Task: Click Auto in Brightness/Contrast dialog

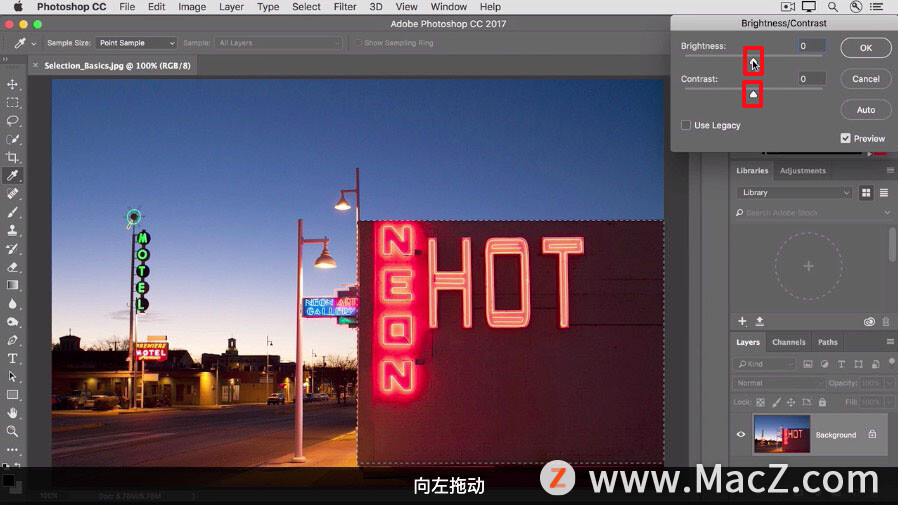Action: pos(866,110)
